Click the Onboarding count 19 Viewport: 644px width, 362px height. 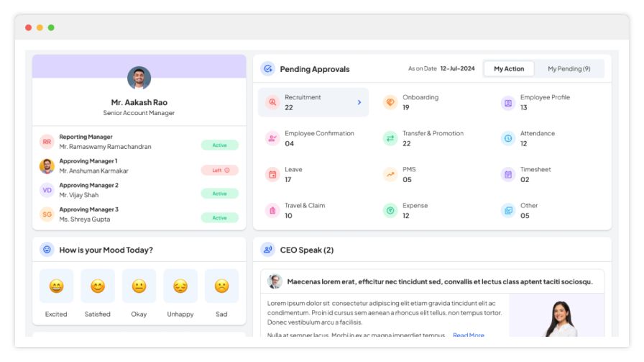[x=406, y=107]
